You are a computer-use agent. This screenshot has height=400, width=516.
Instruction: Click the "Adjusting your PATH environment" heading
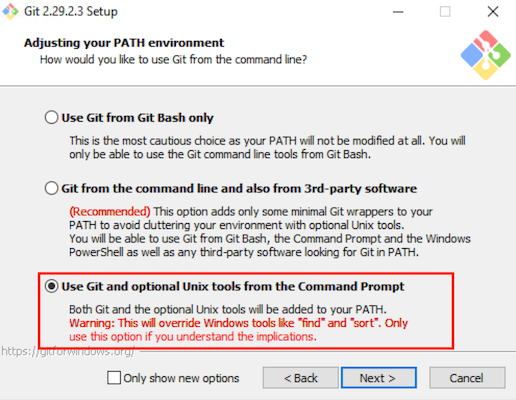pos(124,43)
